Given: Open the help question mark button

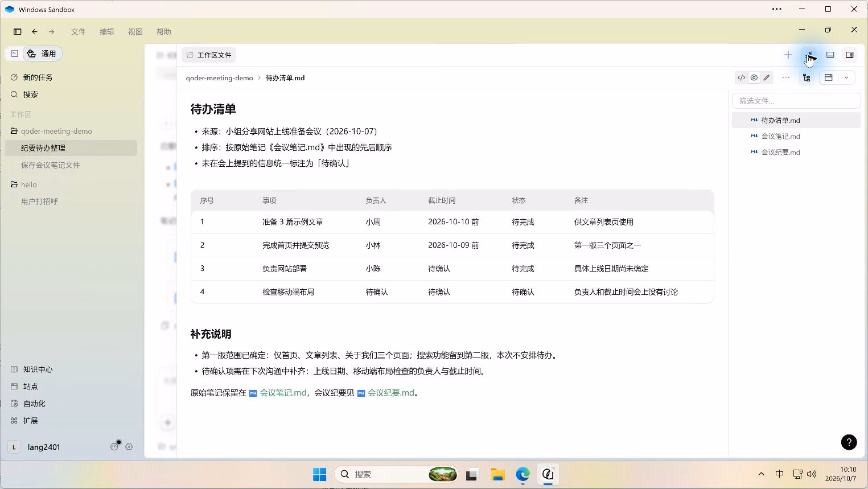Looking at the screenshot, I should [849, 442].
